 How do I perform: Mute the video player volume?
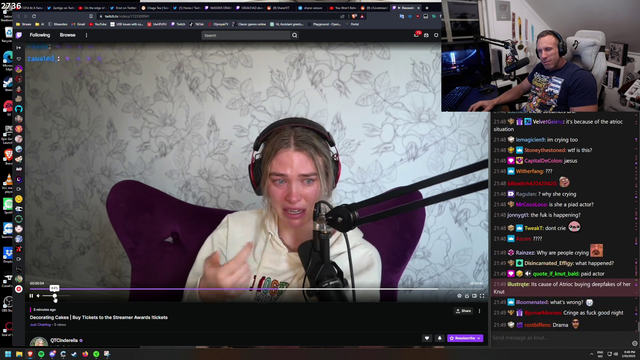point(38,296)
